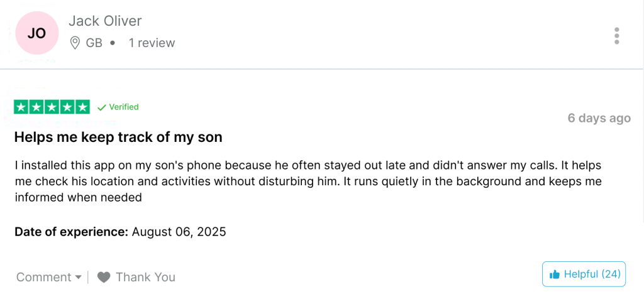Click the pink JO avatar
Screen dimensions: 644x297
click(x=37, y=33)
